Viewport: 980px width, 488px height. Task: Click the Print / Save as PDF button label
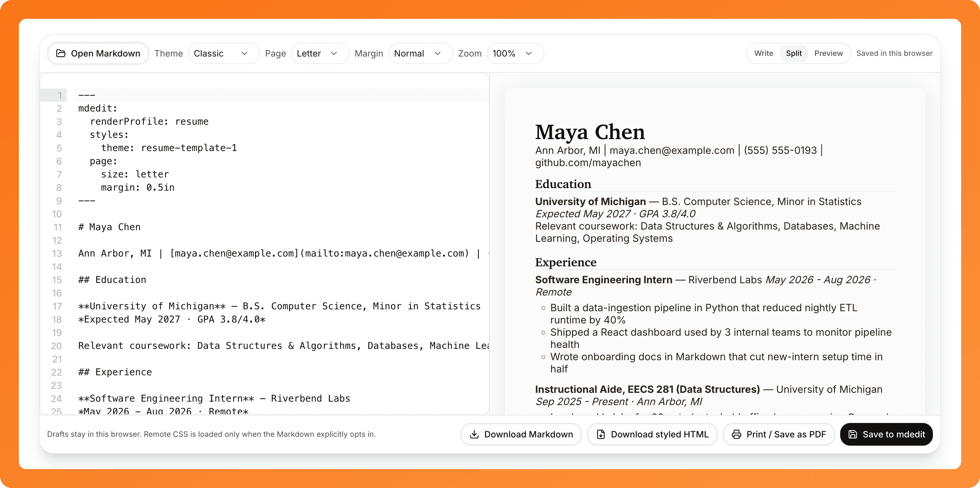pos(786,434)
